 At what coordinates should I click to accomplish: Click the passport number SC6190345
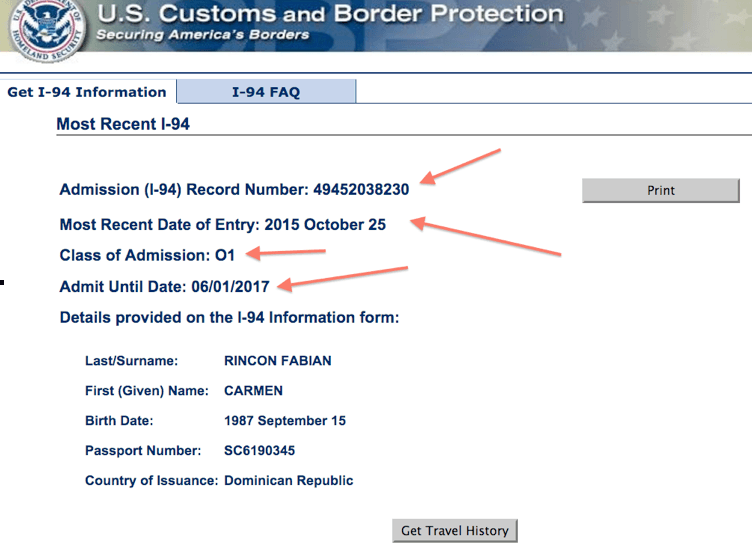(259, 450)
